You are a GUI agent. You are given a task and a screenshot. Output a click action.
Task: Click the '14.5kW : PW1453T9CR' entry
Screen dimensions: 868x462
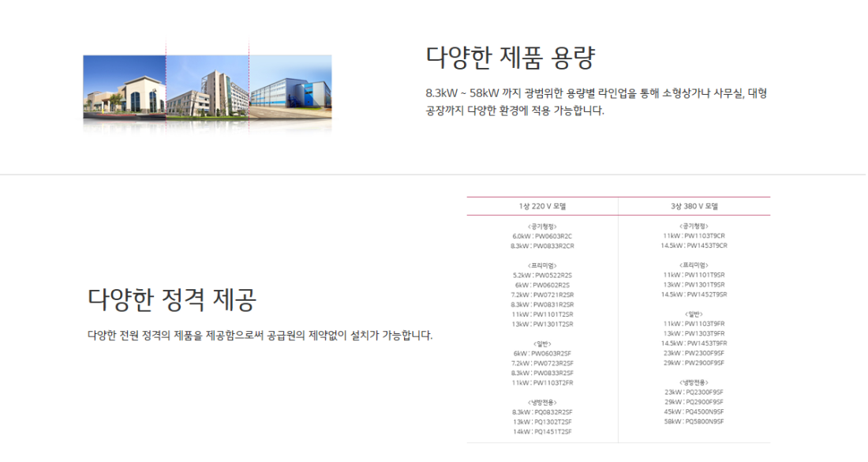pyautogui.click(x=694, y=246)
